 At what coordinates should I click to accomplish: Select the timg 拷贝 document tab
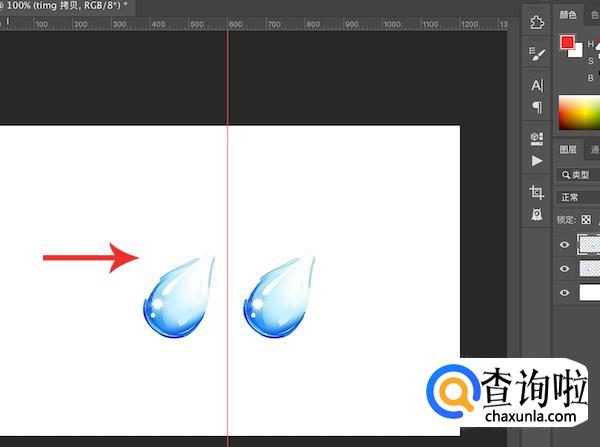[x=60, y=5]
